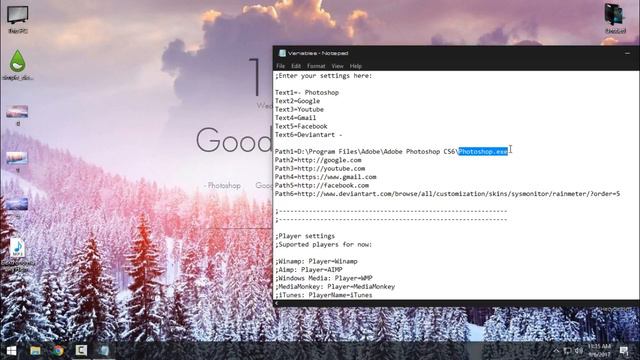This screenshot has height=360, width=640.
Task: Place cursor in 'Text6=Deviantart -' line
Action: pyautogui.click(x=309, y=135)
